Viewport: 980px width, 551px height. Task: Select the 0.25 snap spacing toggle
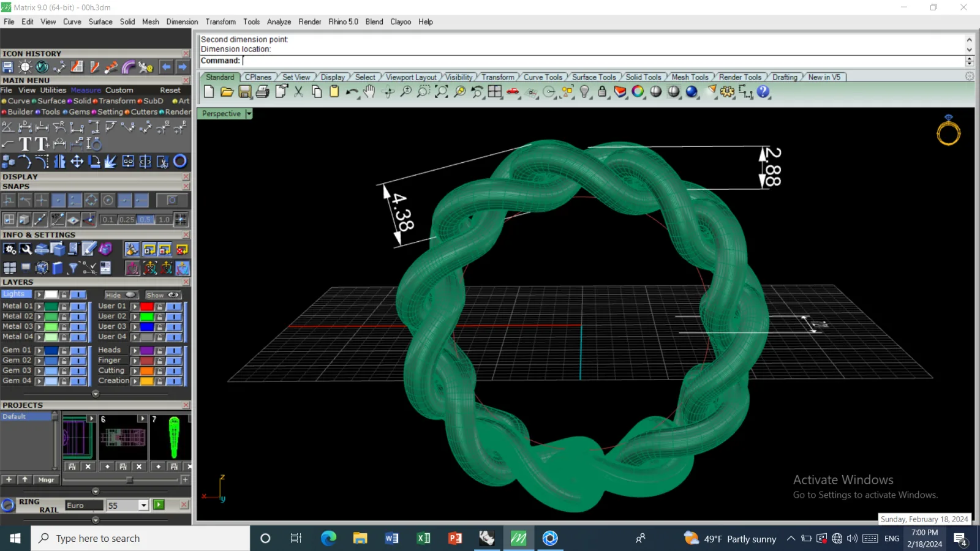click(x=127, y=219)
